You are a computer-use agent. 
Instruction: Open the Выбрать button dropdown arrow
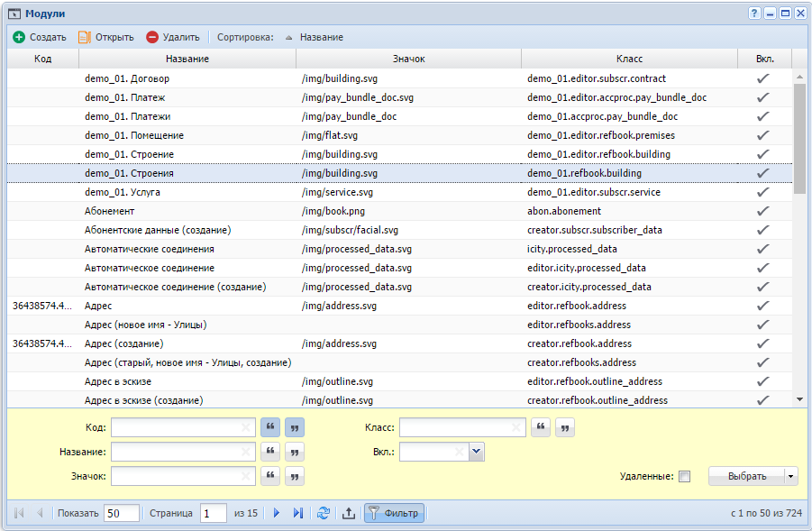[x=790, y=476]
